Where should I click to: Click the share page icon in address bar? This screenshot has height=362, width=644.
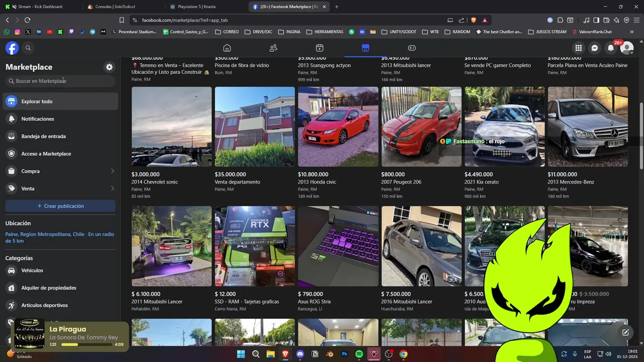(461, 20)
